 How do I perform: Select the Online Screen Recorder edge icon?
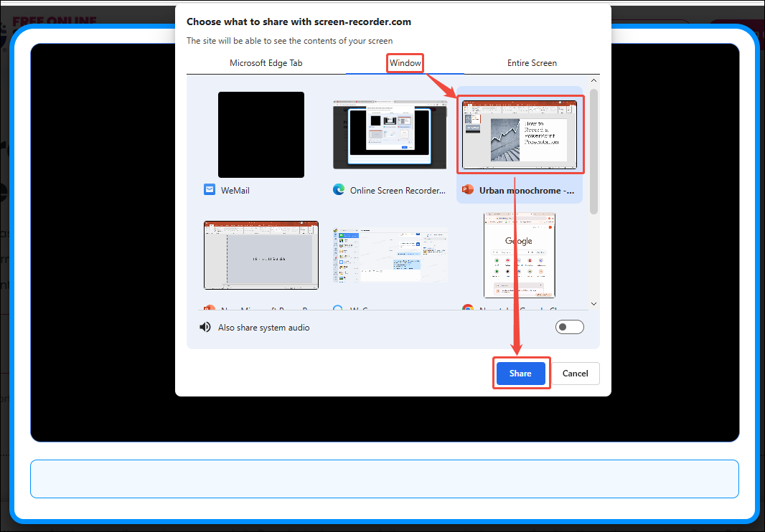tap(338, 189)
